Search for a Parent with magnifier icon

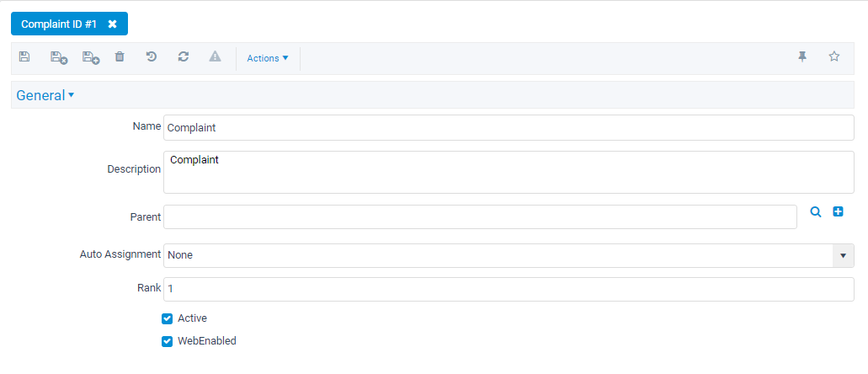816,211
